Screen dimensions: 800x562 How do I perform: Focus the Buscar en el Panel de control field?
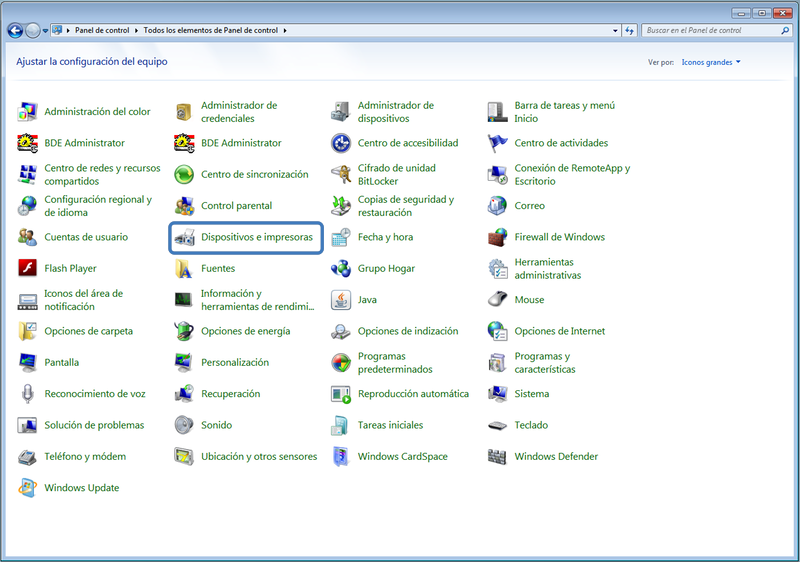click(x=712, y=31)
